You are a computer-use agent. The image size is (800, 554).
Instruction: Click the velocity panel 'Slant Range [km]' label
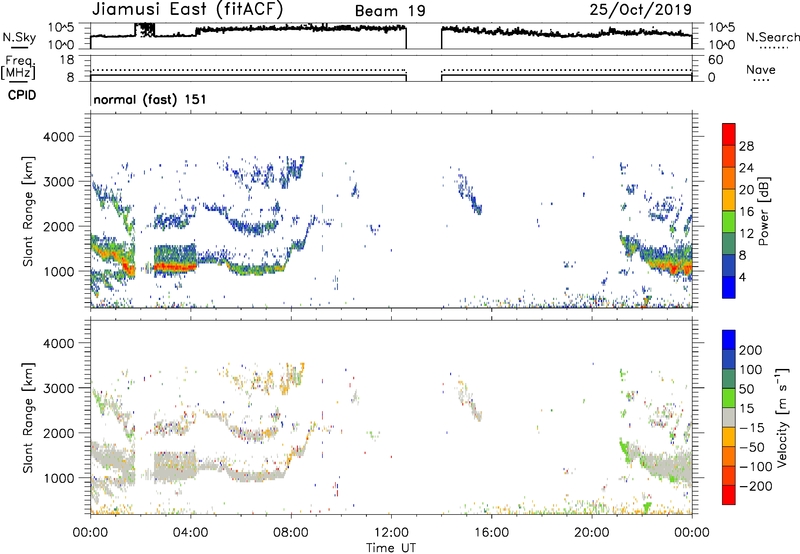(x=28, y=417)
